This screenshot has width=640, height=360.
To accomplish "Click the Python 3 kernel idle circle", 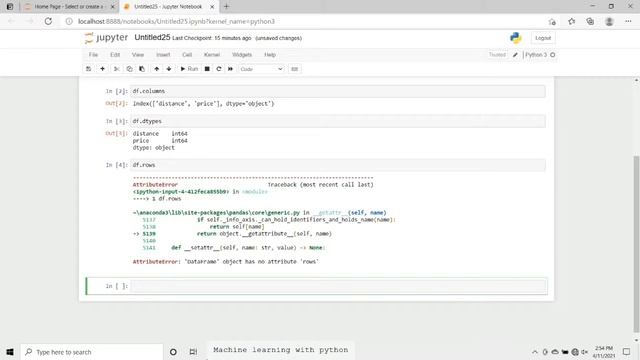I will pos(553,55).
